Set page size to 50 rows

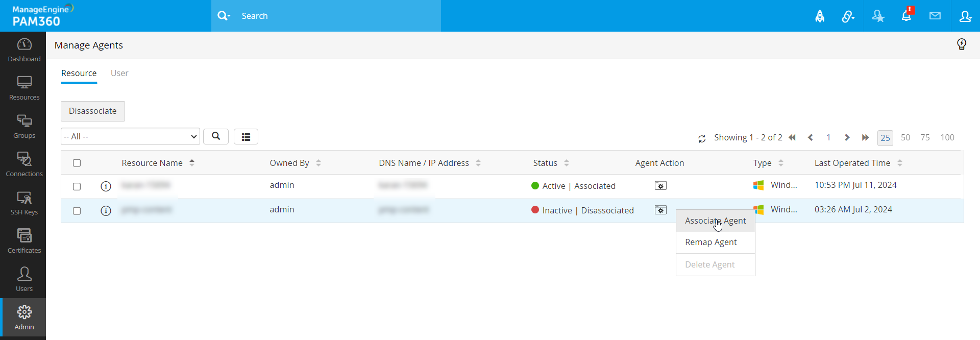[x=905, y=138]
